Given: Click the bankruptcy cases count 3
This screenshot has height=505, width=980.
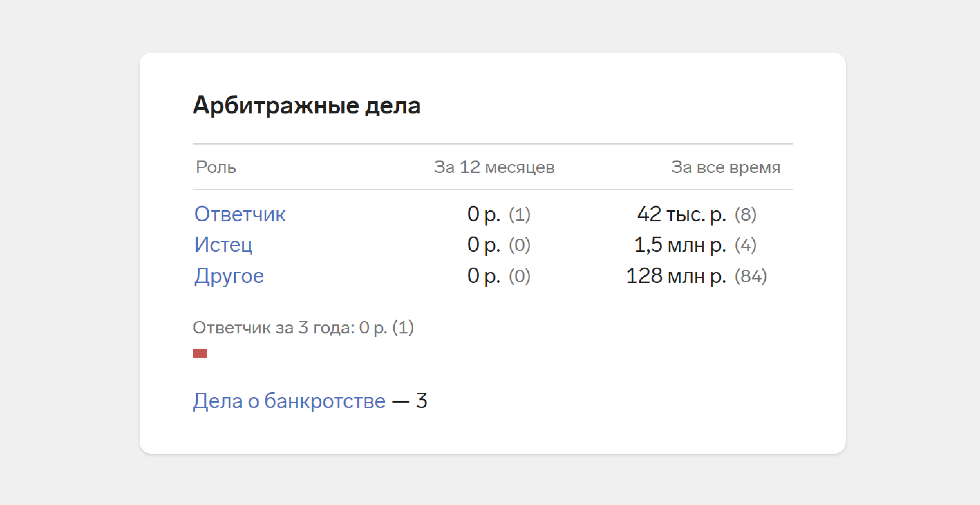Looking at the screenshot, I should click(x=422, y=401).
